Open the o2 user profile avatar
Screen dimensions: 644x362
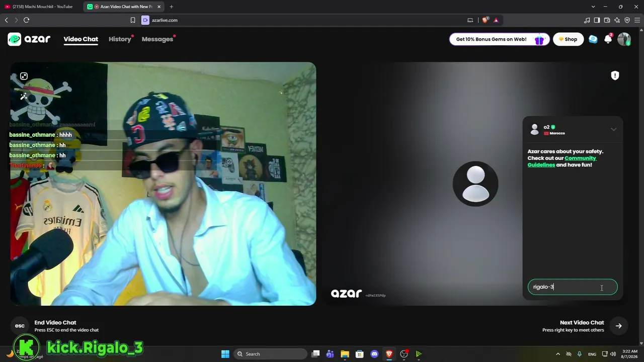pyautogui.click(x=534, y=130)
